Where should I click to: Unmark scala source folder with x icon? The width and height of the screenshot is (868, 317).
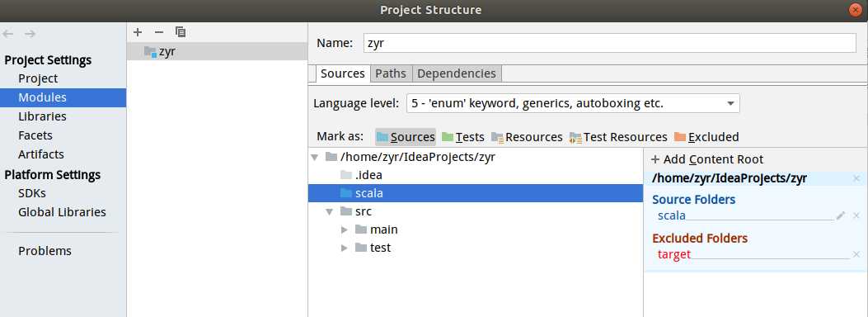click(x=856, y=215)
